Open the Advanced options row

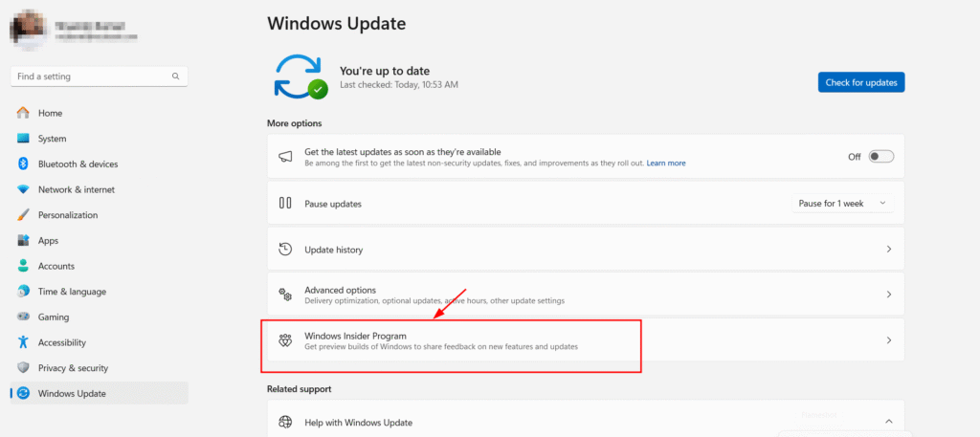586,295
